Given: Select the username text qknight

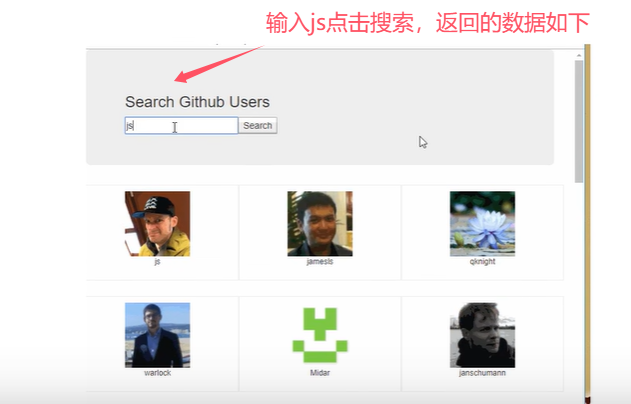Looking at the screenshot, I should pyautogui.click(x=482, y=262).
